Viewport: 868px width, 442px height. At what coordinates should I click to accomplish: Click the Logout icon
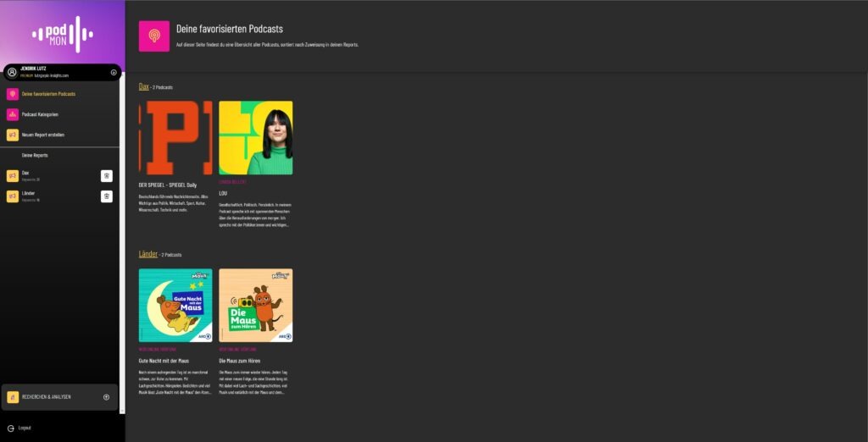coord(10,428)
